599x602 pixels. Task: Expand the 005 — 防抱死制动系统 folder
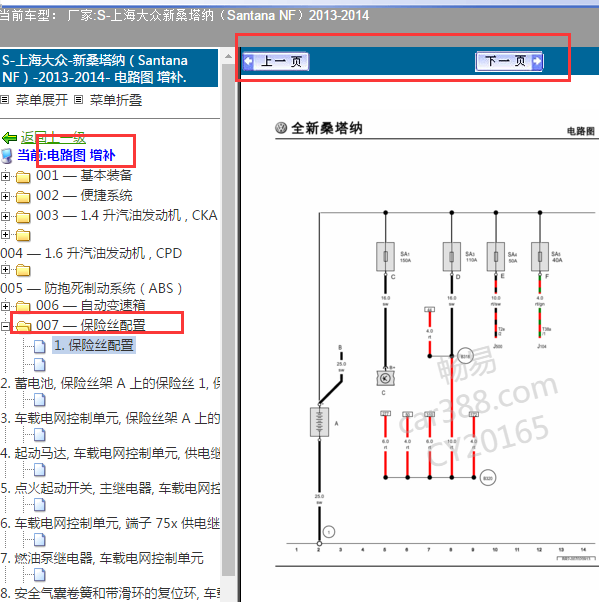[5, 270]
